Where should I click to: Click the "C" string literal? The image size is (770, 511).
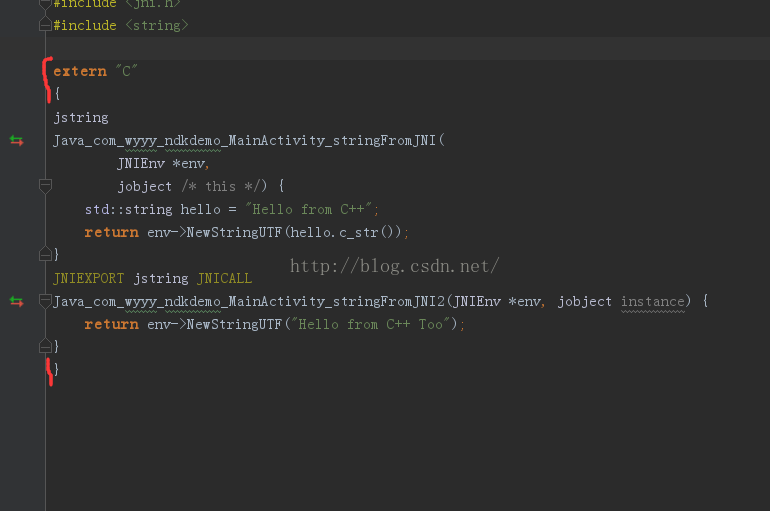click(127, 71)
